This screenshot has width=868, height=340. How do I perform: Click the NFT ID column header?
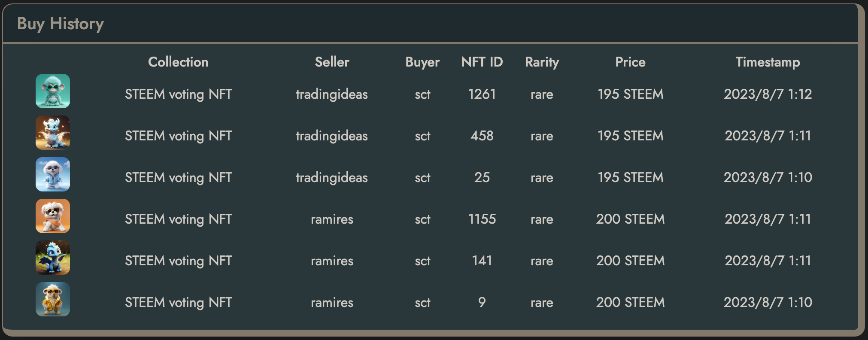(482, 62)
